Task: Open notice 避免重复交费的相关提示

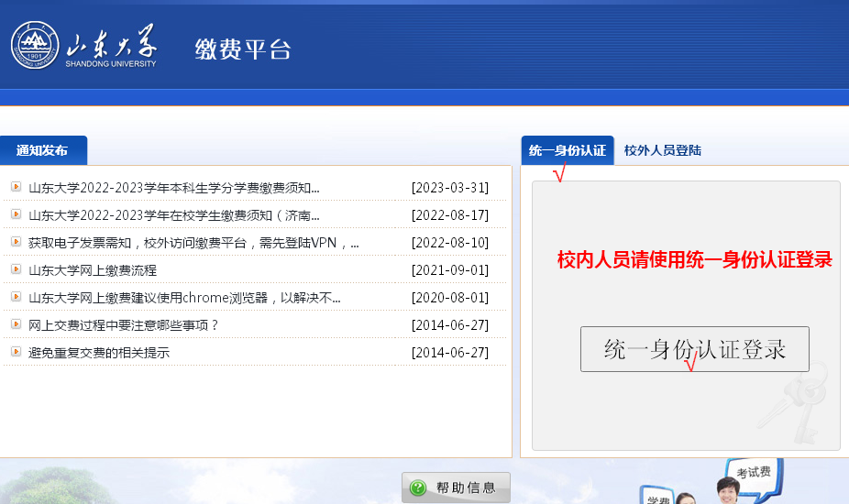Action: [x=99, y=353]
